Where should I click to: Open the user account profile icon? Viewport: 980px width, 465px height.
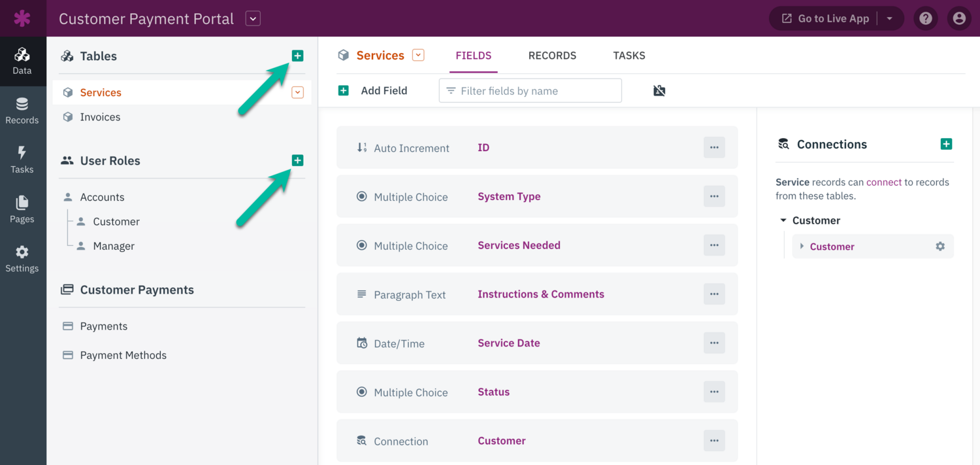click(959, 18)
